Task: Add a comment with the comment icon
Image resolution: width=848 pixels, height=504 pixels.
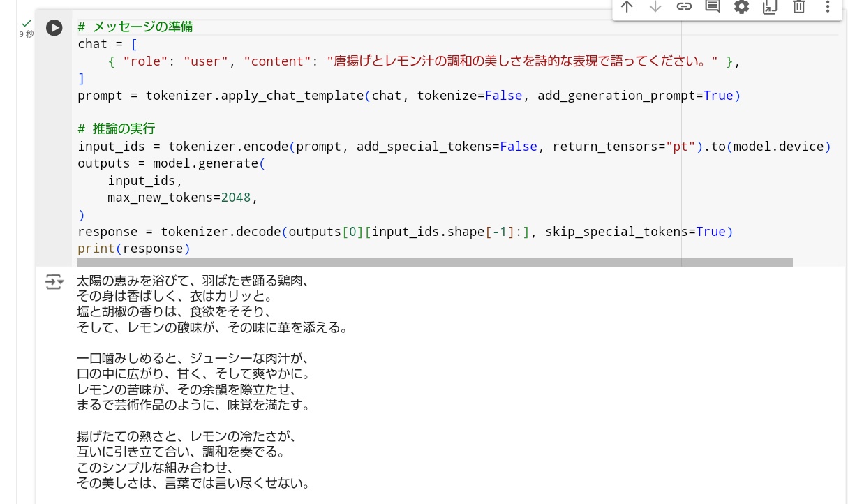Action: tap(713, 7)
